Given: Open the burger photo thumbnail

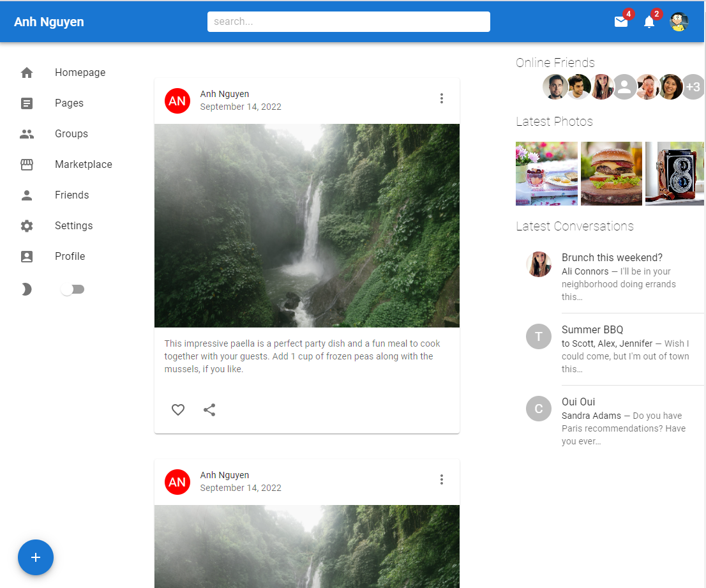Looking at the screenshot, I should (611, 174).
